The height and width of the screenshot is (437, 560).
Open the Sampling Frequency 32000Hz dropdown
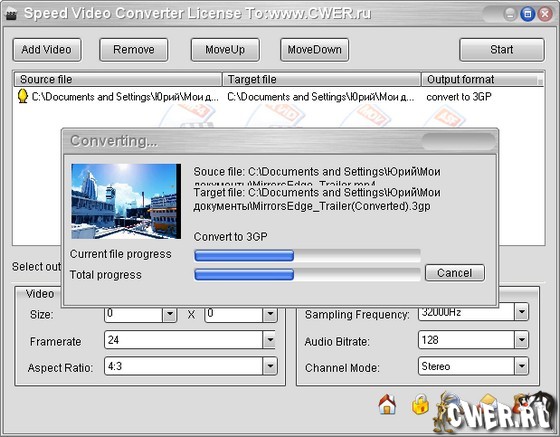(521, 312)
